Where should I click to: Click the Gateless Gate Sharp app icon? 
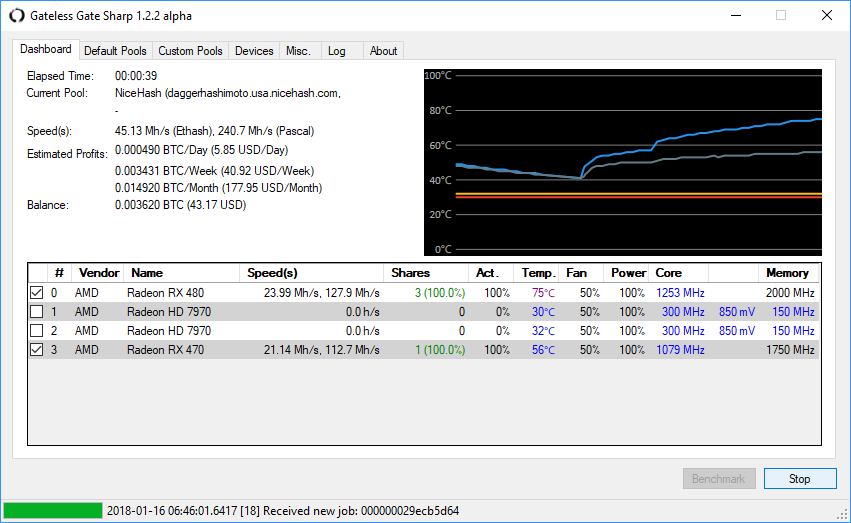[17, 16]
